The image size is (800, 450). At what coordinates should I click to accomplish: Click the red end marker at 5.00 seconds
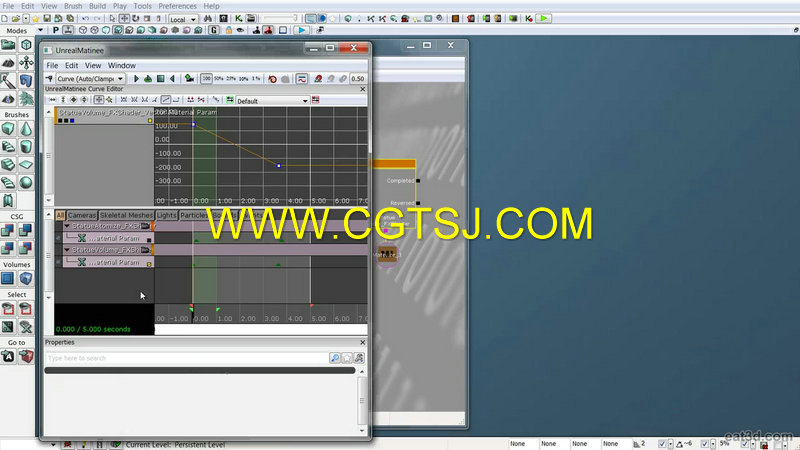311,306
